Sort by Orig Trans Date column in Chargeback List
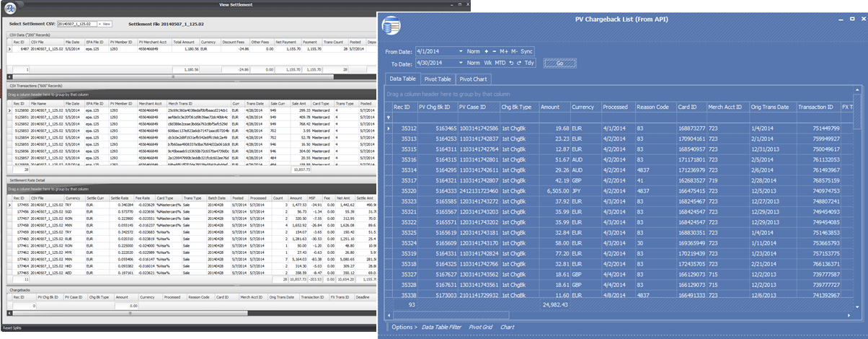Screen dimensions: 868x339 [x=772, y=107]
